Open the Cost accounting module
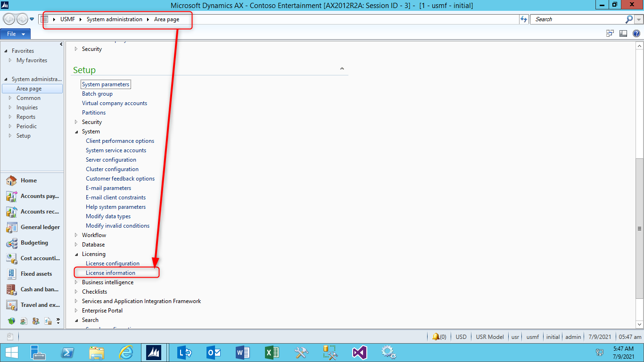Viewport: 644px width, 362px height. click(32, 258)
